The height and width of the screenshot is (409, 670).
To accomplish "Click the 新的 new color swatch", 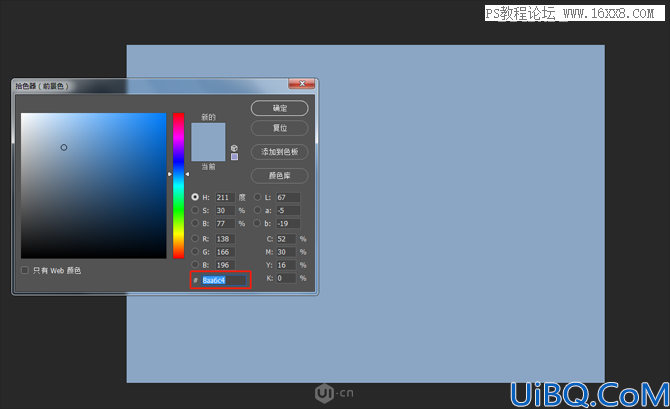I will [208, 132].
